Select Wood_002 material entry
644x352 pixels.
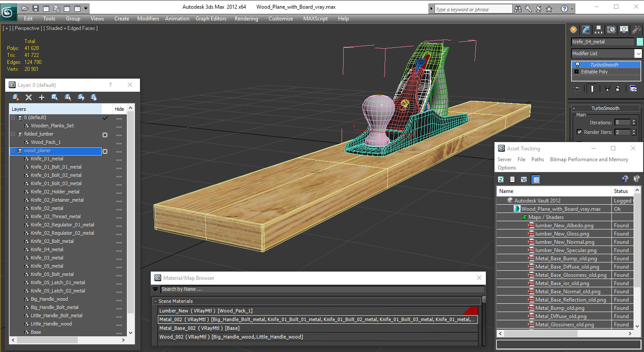[x=318, y=337]
